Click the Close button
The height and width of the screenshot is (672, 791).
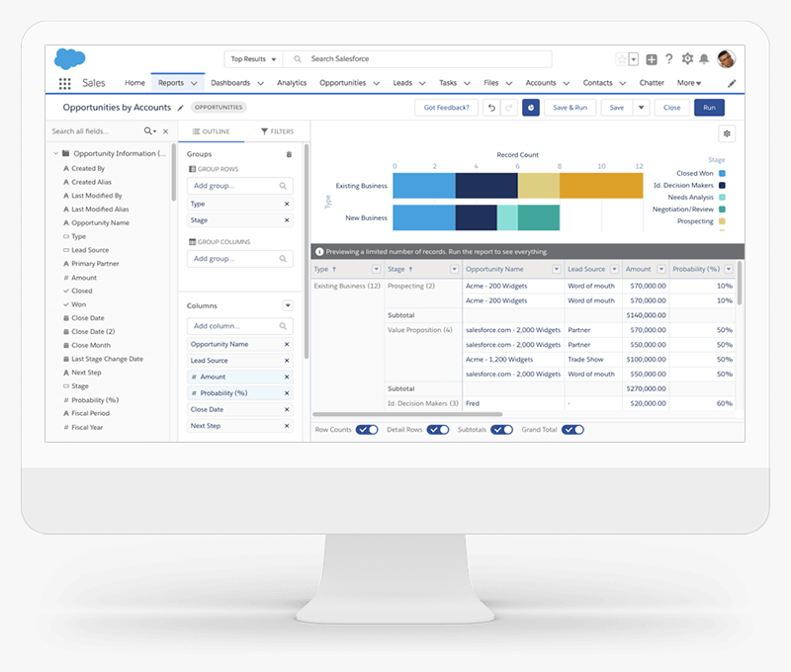(672, 108)
